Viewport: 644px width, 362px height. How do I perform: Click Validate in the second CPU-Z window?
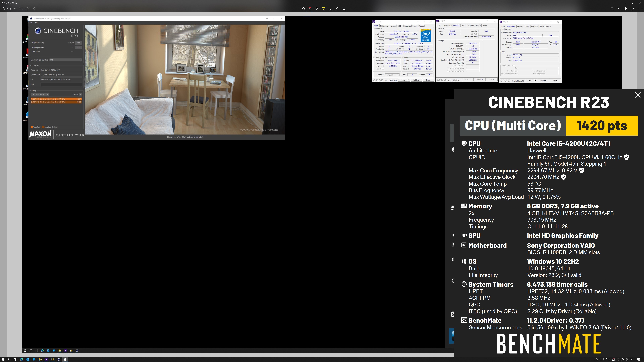click(x=479, y=80)
